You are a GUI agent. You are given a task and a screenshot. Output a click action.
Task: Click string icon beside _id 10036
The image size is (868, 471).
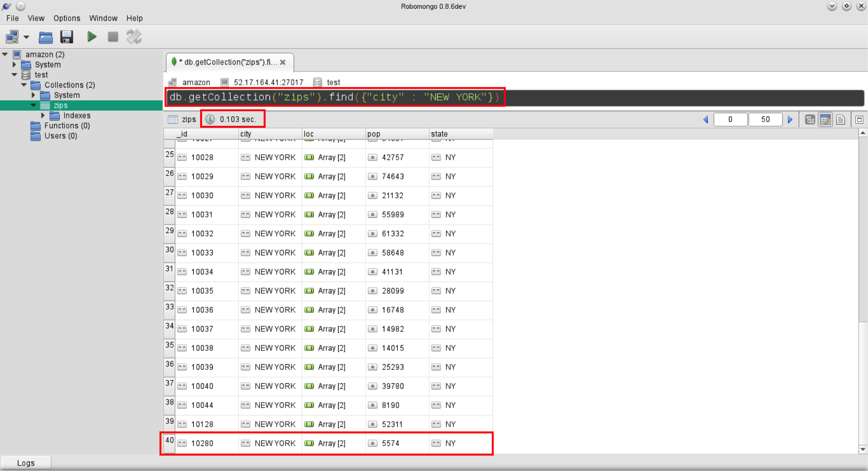pyautogui.click(x=182, y=310)
